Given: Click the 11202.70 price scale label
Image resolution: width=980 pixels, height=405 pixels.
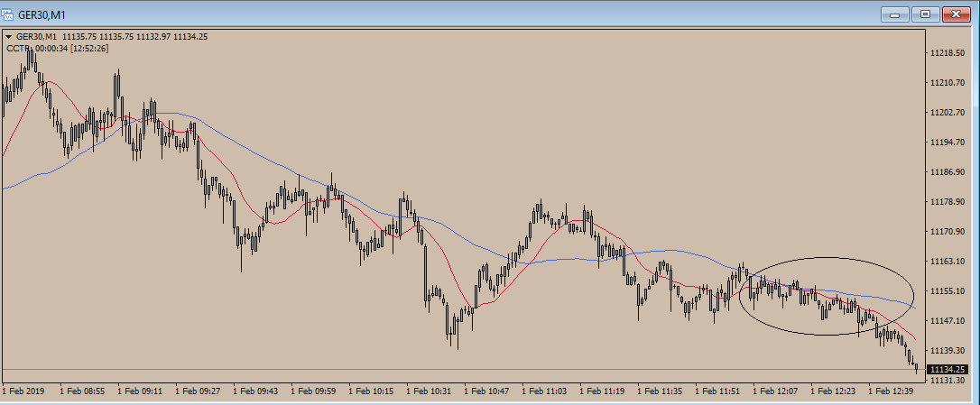Looking at the screenshot, I should click(x=948, y=113).
